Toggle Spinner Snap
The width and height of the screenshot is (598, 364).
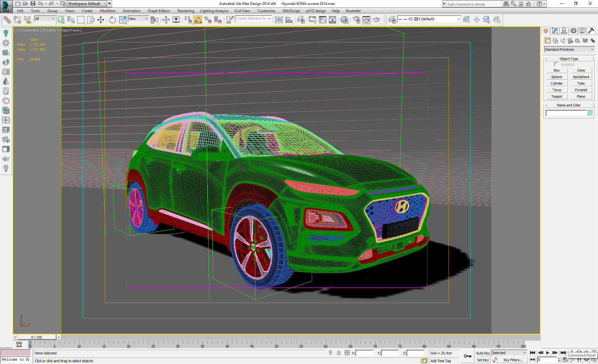(x=218, y=20)
